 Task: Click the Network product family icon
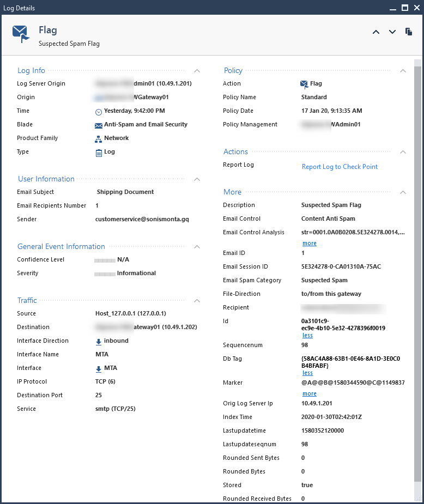[99, 138]
